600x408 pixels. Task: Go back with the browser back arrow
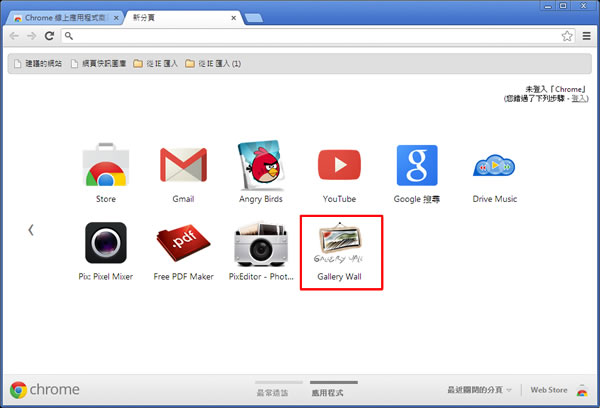point(14,36)
